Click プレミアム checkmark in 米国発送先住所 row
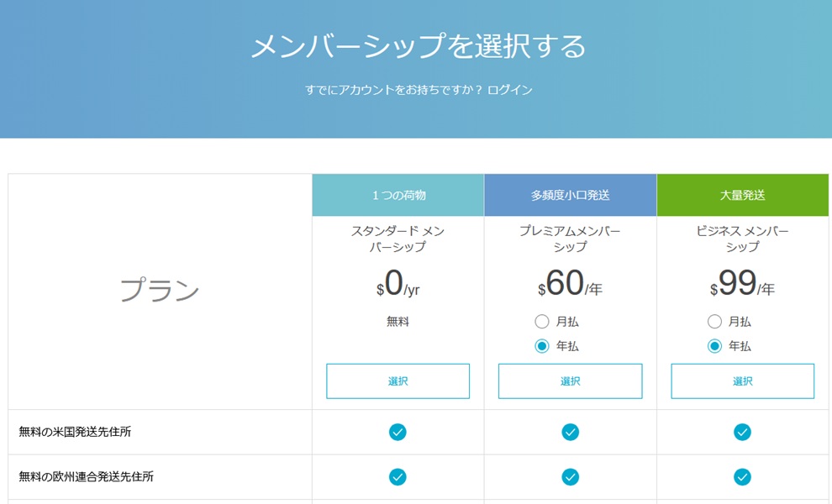The image size is (832, 504). click(570, 432)
